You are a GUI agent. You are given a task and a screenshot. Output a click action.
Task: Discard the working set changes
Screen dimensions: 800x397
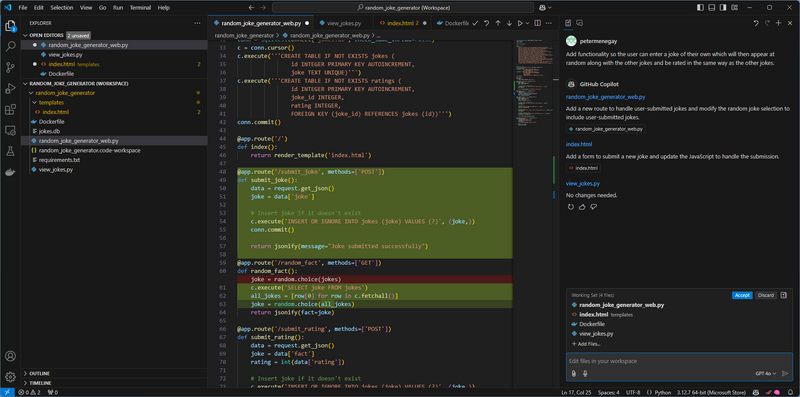click(765, 295)
